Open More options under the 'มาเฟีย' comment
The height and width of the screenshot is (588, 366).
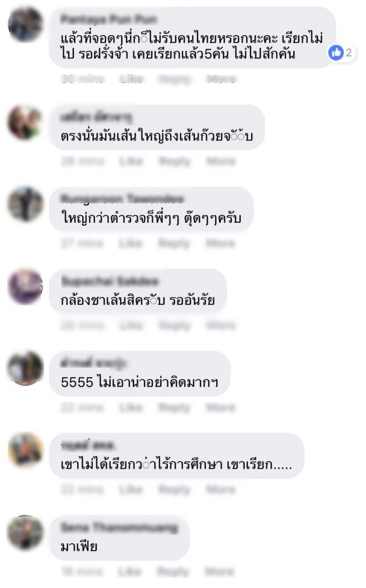[220, 572]
